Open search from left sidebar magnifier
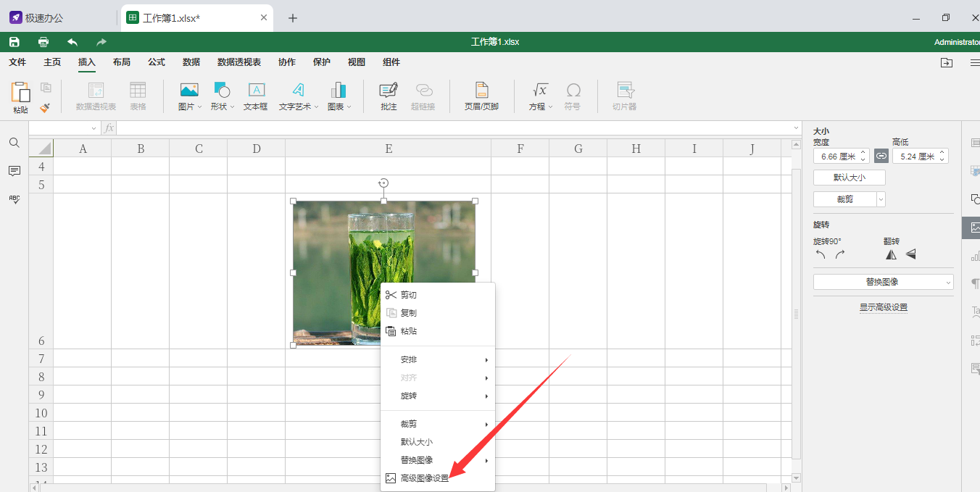This screenshot has width=980, height=492. coord(14,143)
